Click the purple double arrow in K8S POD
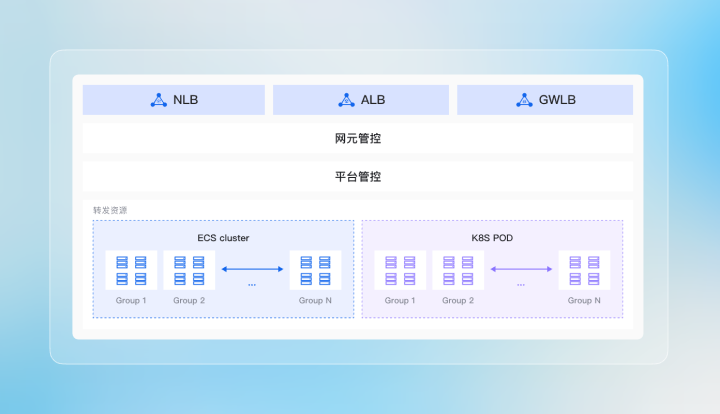 pyautogui.click(x=521, y=269)
